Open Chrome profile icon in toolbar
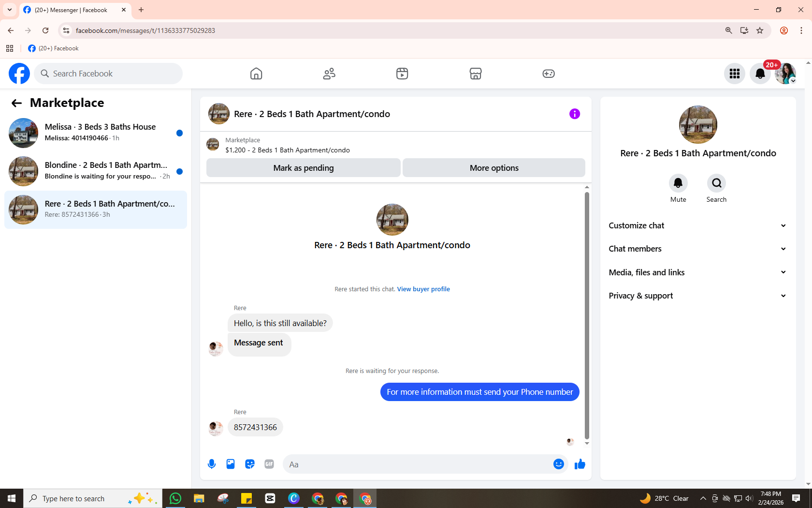The image size is (812, 508). click(x=784, y=30)
